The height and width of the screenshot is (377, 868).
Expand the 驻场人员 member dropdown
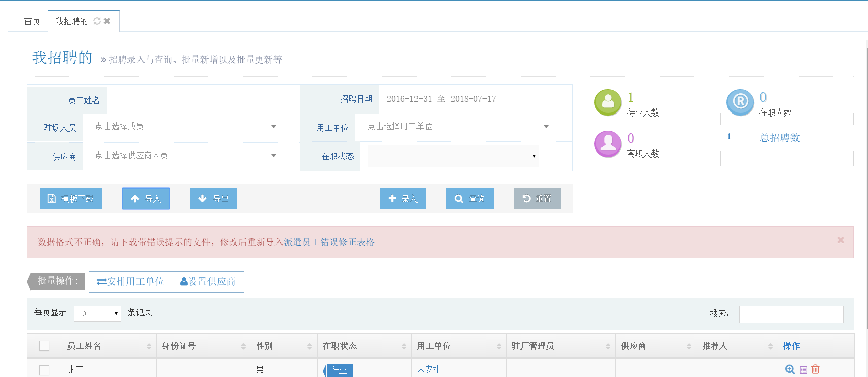pos(186,127)
